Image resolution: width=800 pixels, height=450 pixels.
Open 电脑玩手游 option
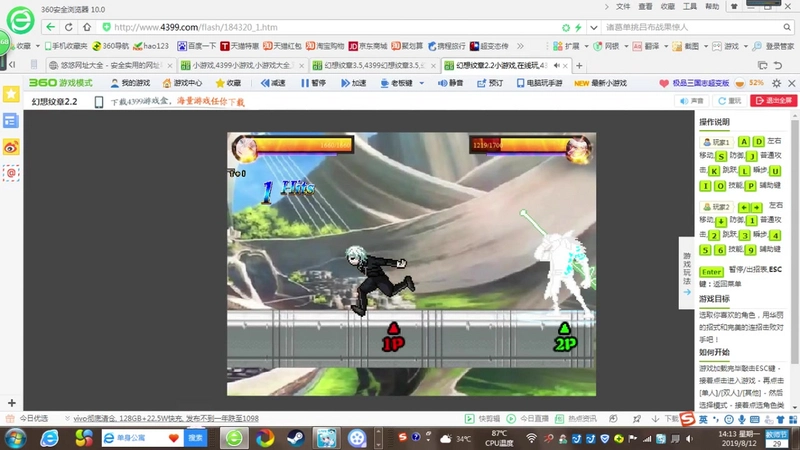click(x=539, y=83)
